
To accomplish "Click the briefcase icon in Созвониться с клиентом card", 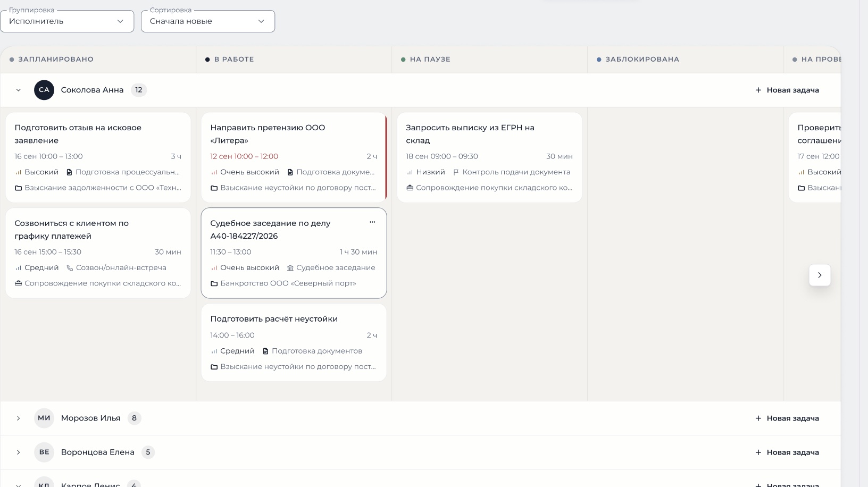I will click(x=18, y=283).
